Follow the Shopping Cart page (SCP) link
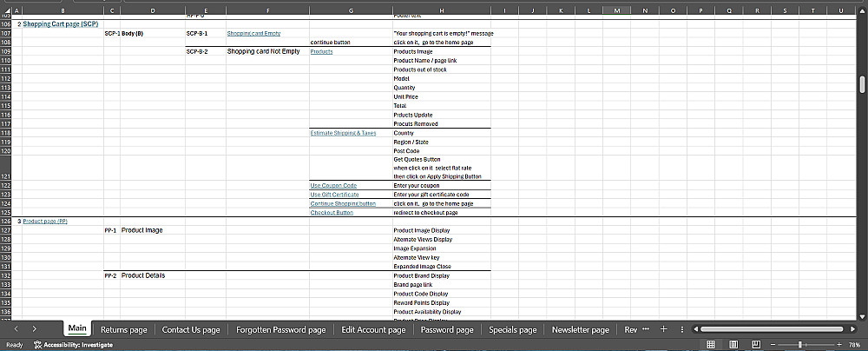This screenshot has height=351, width=868. click(x=61, y=23)
